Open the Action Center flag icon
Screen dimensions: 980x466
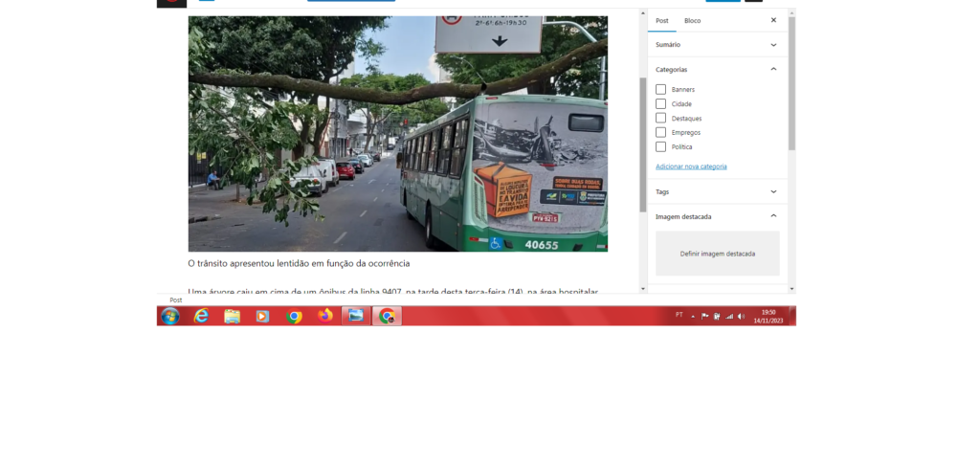tap(705, 316)
